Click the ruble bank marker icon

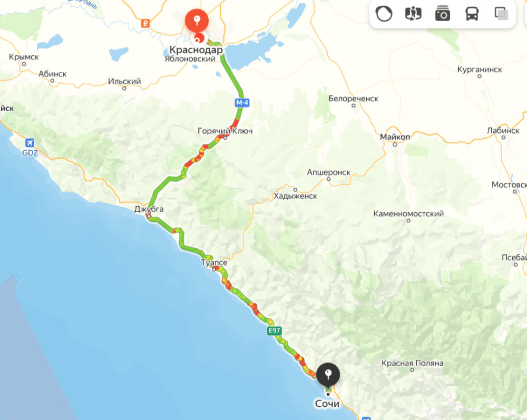145,24
